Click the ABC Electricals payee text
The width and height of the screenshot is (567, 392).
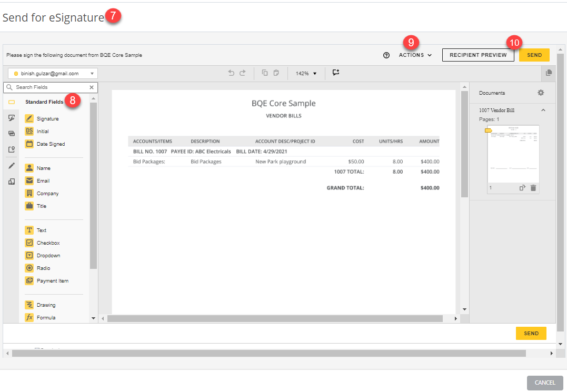click(x=213, y=152)
